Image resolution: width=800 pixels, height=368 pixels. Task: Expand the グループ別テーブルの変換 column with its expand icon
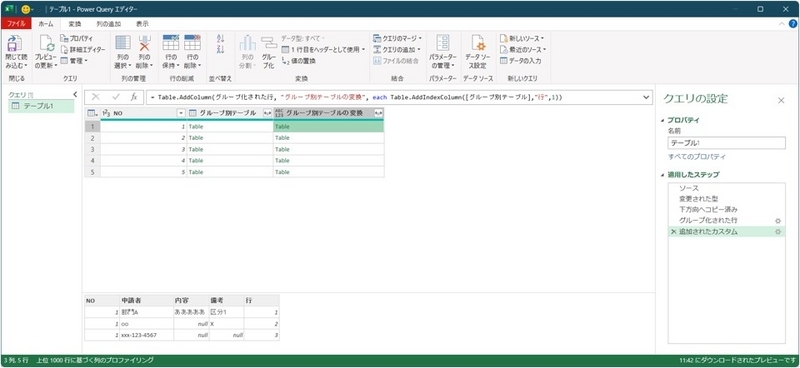(378, 113)
